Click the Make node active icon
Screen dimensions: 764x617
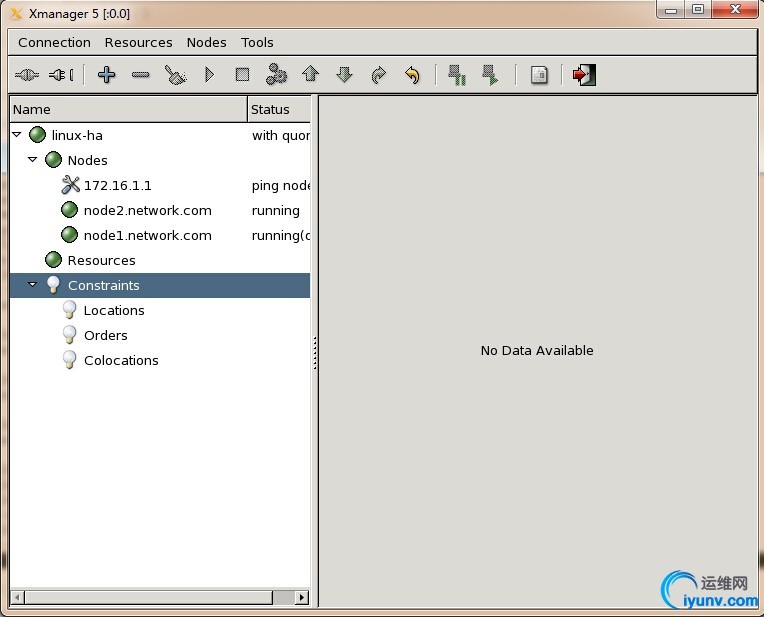(x=490, y=75)
